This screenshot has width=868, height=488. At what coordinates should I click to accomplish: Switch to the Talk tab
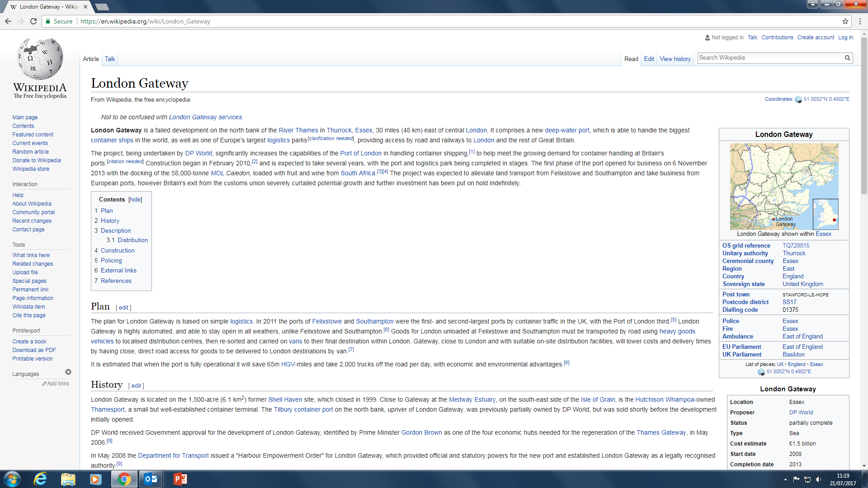[x=110, y=59]
